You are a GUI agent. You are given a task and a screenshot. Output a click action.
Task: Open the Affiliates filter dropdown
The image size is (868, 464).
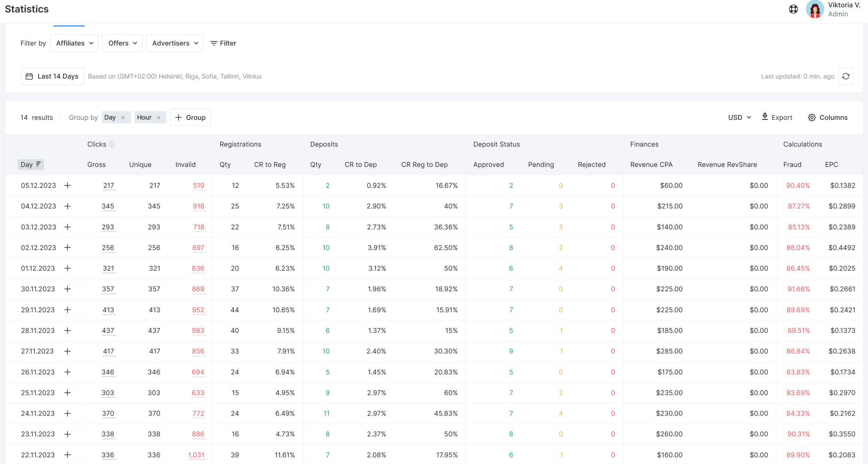click(74, 43)
